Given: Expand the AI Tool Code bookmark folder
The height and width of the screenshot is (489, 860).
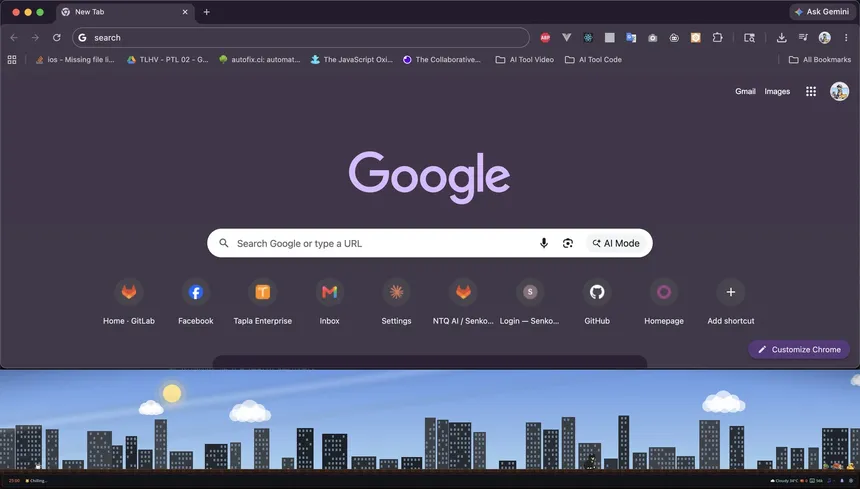Looking at the screenshot, I should pos(593,59).
